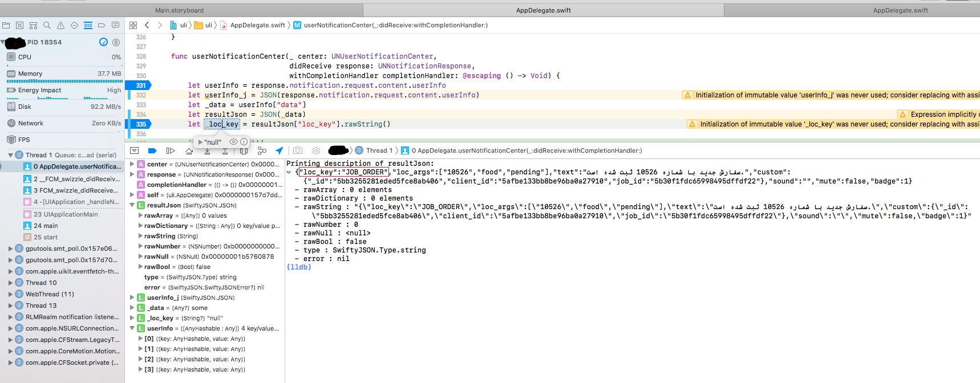Screen dimensions: 980x383
Task: Open the Report navigator speech-bubble icon
Action: tap(115, 25)
